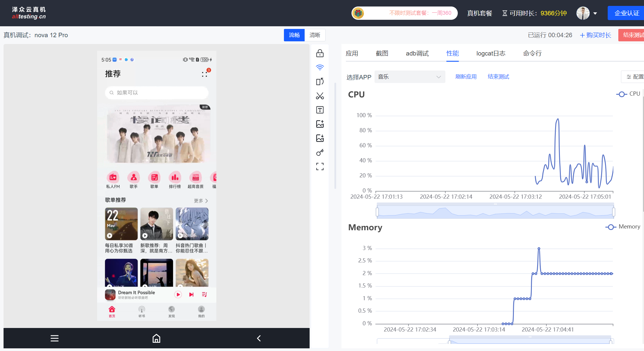Click the fullscreen expand icon
Screen dimensions: 644x351
320,166
